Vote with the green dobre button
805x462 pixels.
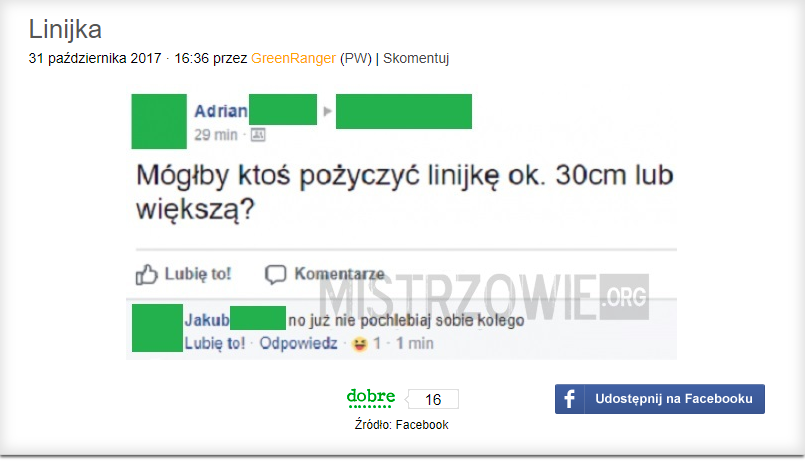pos(371,398)
